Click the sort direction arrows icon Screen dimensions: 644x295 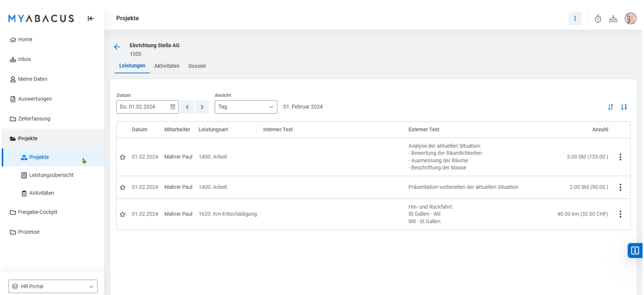point(610,107)
